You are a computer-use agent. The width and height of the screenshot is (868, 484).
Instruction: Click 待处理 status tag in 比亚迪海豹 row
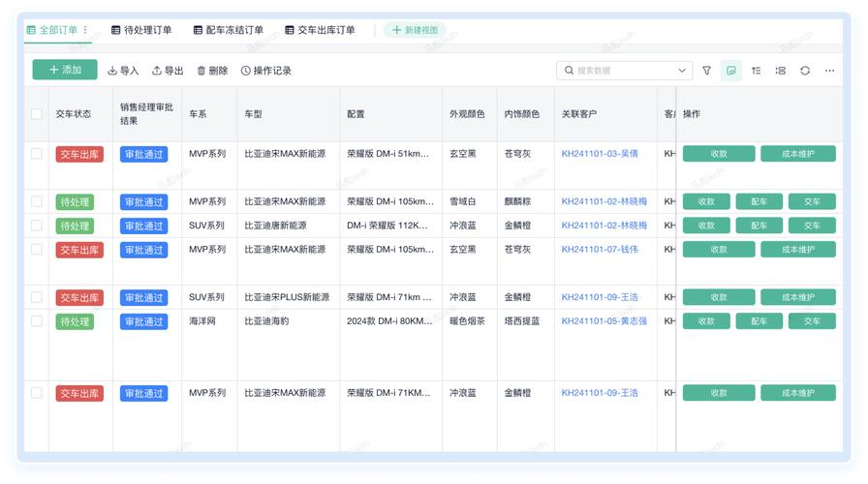point(75,321)
